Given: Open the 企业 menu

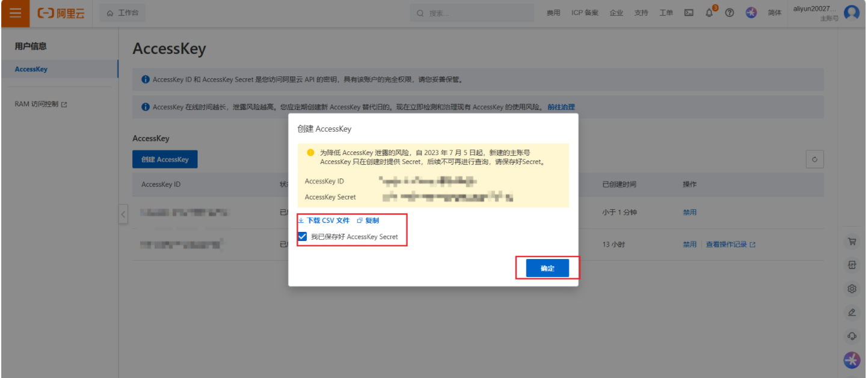Looking at the screenshot, I should point(617,13).
